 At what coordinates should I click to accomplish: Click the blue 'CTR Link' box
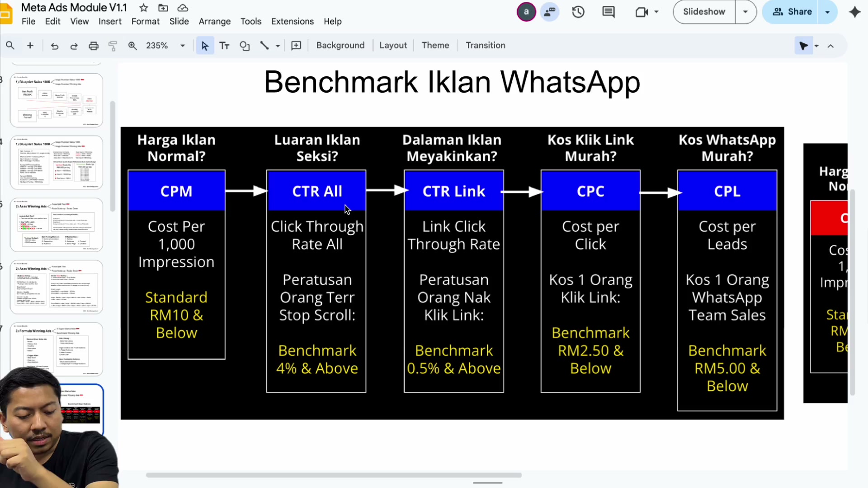point(454,191)
